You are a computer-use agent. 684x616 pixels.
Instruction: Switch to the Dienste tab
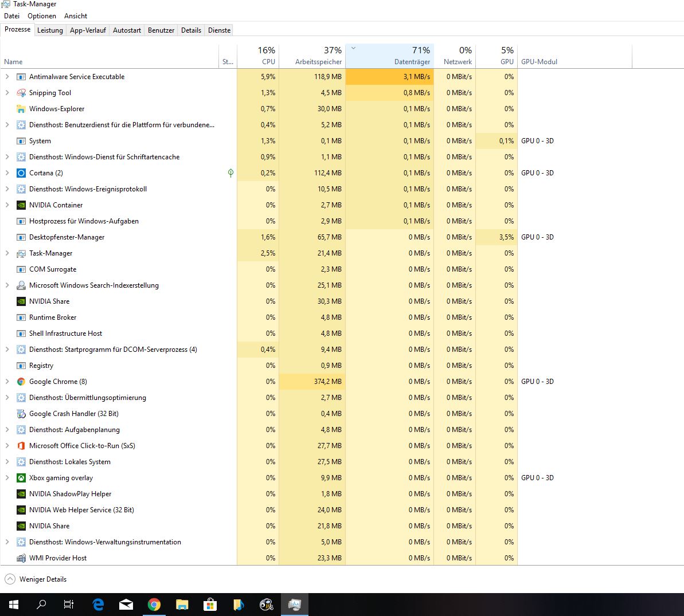220,30
